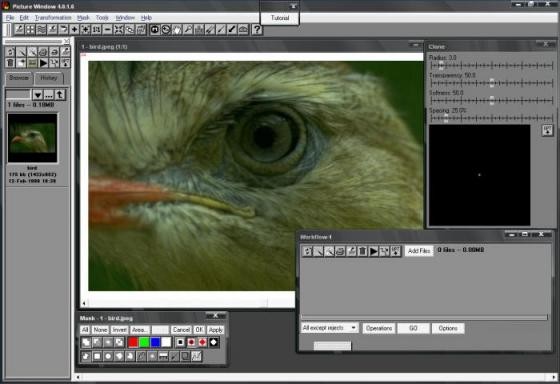Switch to the History tab

[x=49, y=78]
